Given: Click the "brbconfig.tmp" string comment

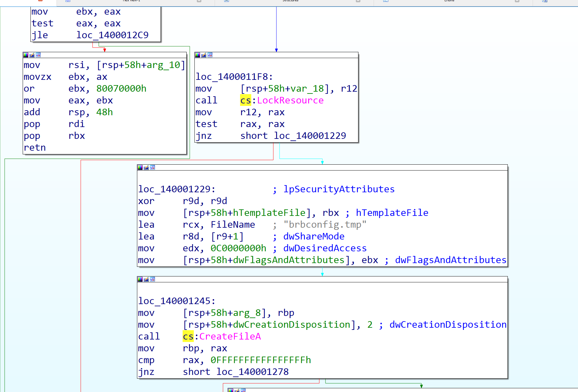Looking at the screenshot, I should pyautogui.click(x=325, y=225).
